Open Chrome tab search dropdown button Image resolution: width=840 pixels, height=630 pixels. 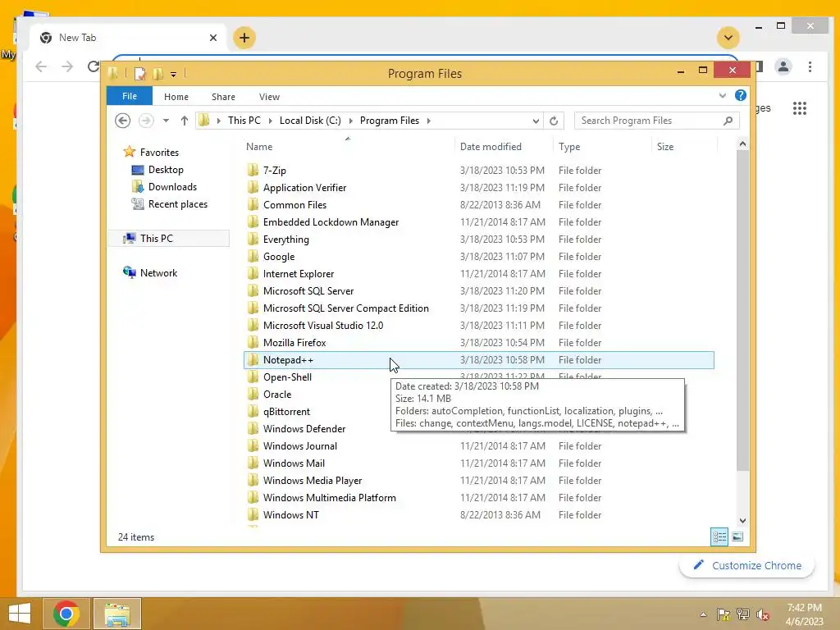[728, 38]
